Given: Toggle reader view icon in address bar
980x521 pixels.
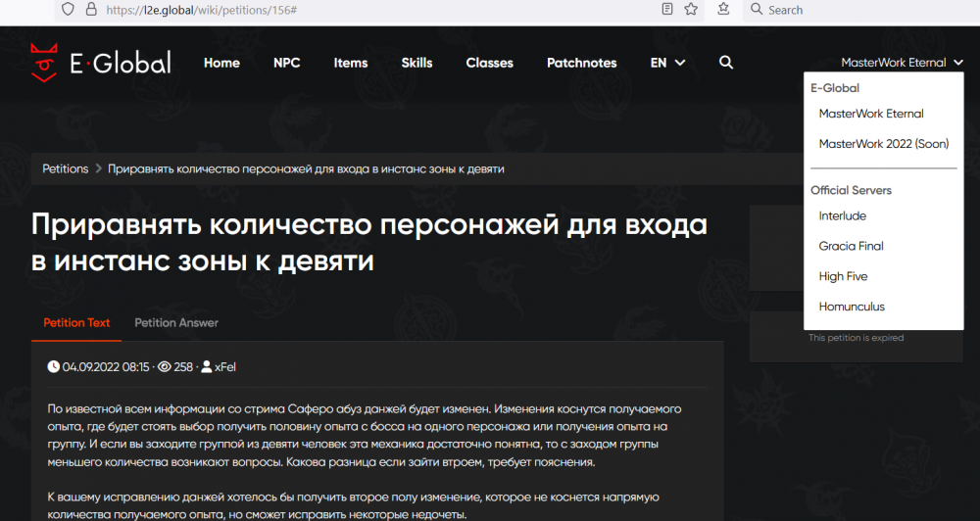Looking at the screenshot, I should point(666,10).
